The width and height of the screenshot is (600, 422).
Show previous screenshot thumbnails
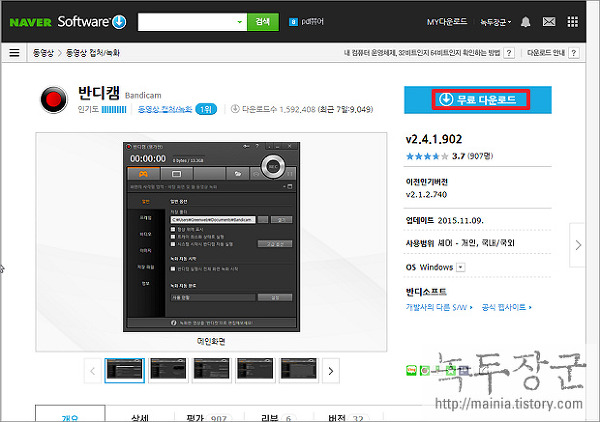point(93,371)
